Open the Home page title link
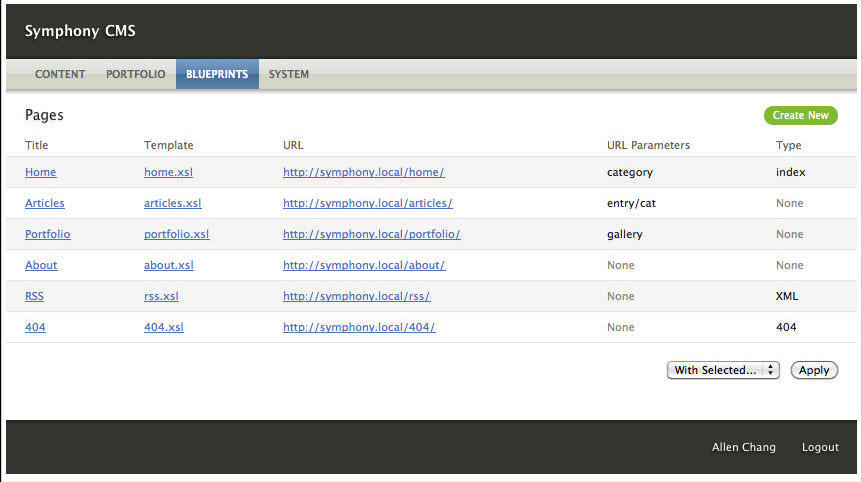This screenshot has height=482, width=862. (41, 172)
